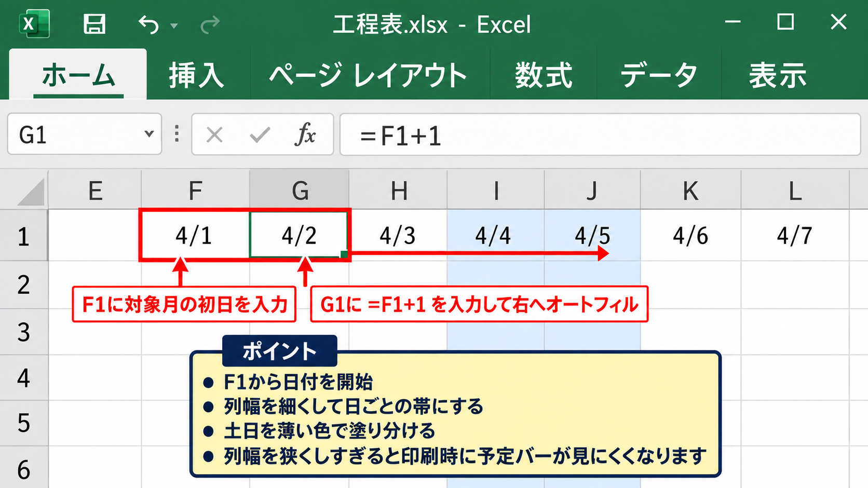Screen dimensions: 868x488
Task: Close the Excel window
Action: coord(838,22)
